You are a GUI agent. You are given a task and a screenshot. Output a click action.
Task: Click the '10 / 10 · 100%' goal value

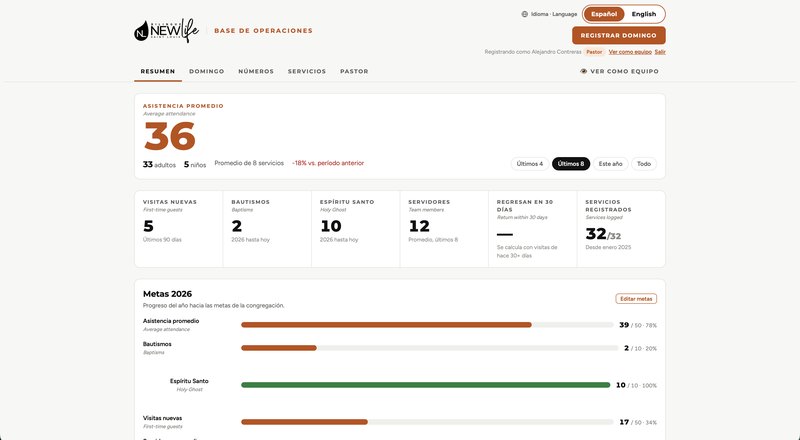[636, 385]
